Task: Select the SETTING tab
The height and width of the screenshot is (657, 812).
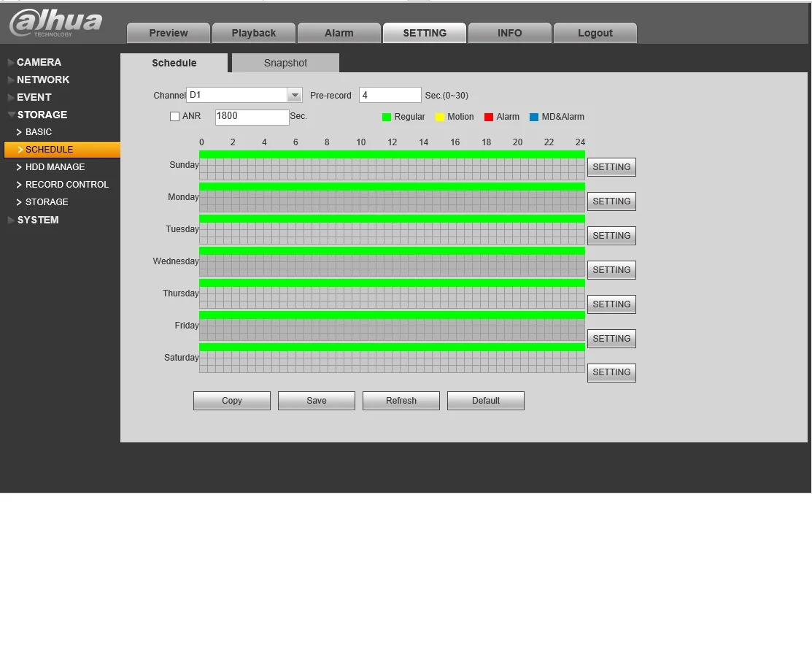Action: pos(425,33)
